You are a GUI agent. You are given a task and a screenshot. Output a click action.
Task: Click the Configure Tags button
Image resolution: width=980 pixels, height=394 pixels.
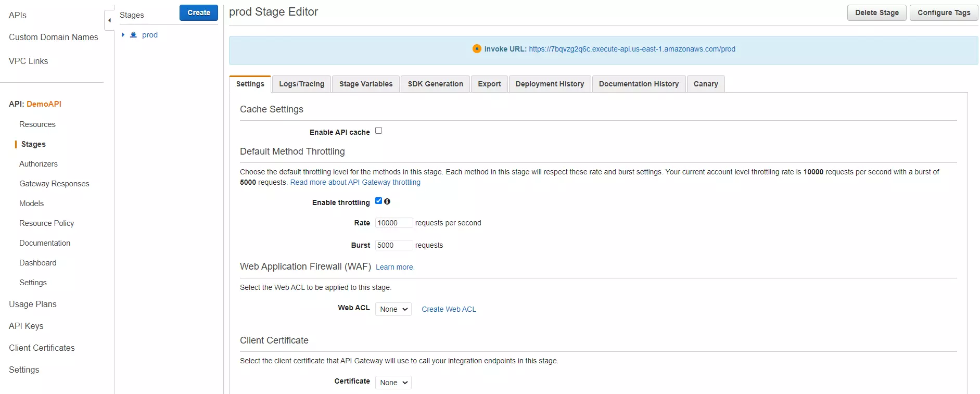pyautogui.click(x=944, y=12)
